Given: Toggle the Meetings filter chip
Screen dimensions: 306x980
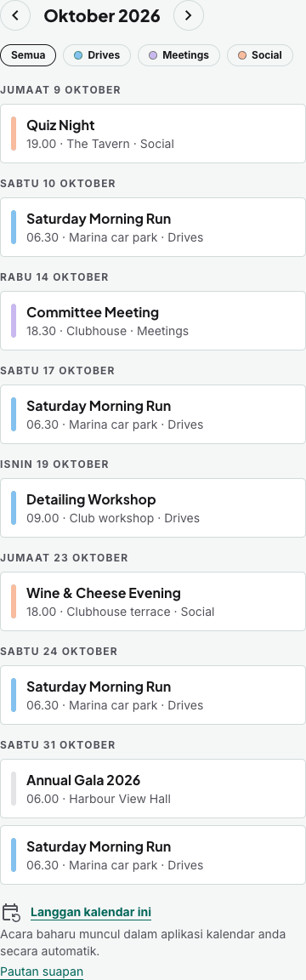Looking at the screenshot, I should pyautogui.click(x=178, y=55).
